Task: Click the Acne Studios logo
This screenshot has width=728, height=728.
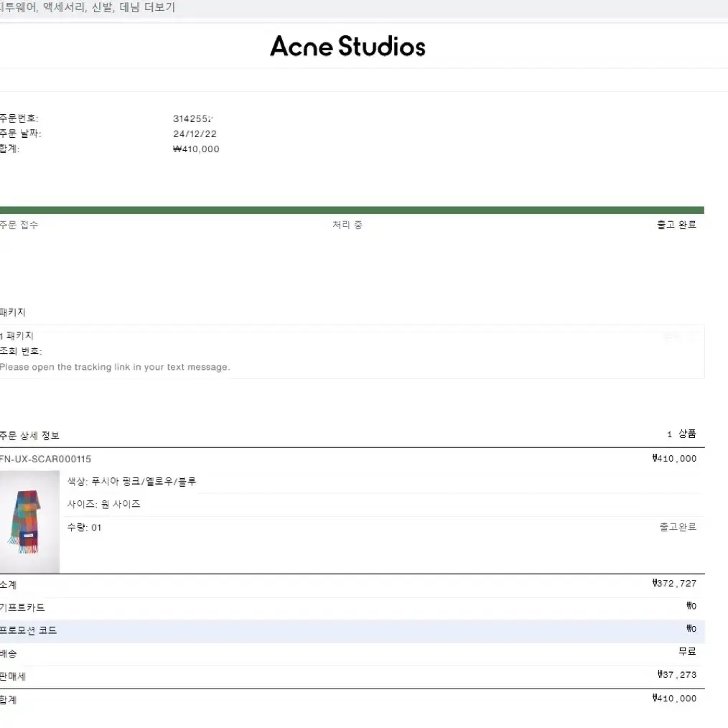Action: pyautogui.click(x=347, y=46)
